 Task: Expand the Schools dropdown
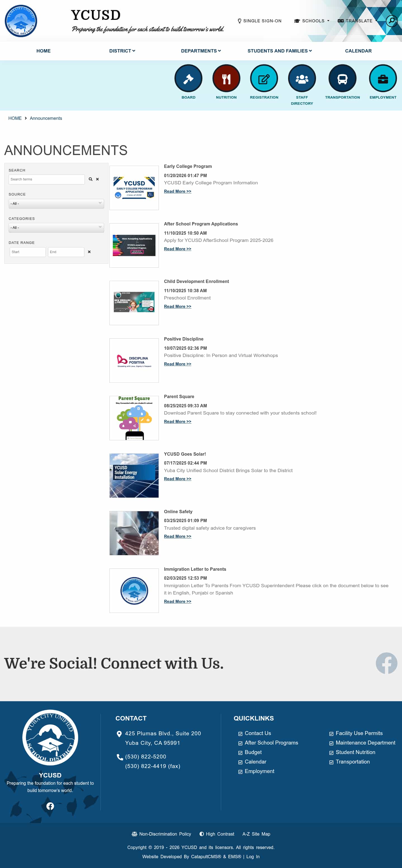pyautogui.click(x=312, y=21)
